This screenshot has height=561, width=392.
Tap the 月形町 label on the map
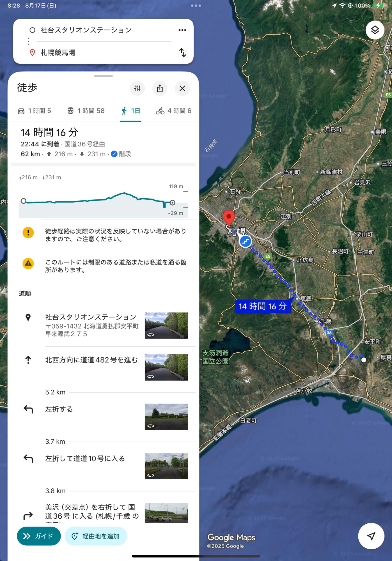click(x=333, y=130)
